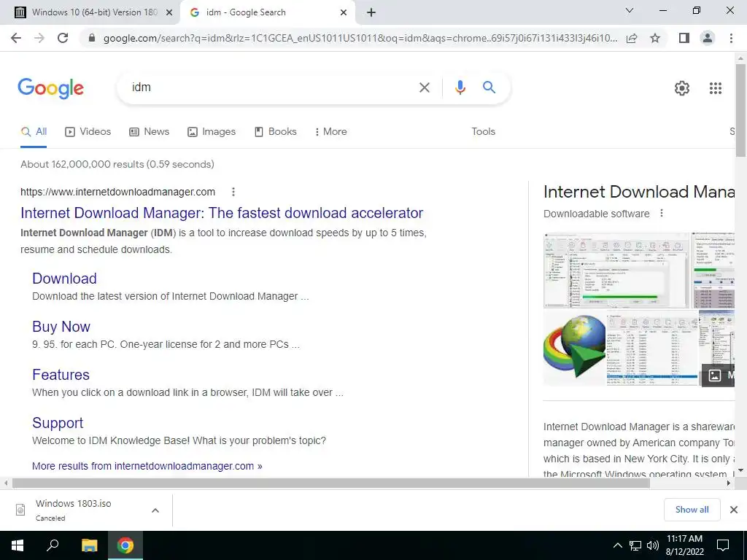Open Windows taskbar search
Image resolution: width=747 pixels, height=560 pixels.
(x=53, y=545)
